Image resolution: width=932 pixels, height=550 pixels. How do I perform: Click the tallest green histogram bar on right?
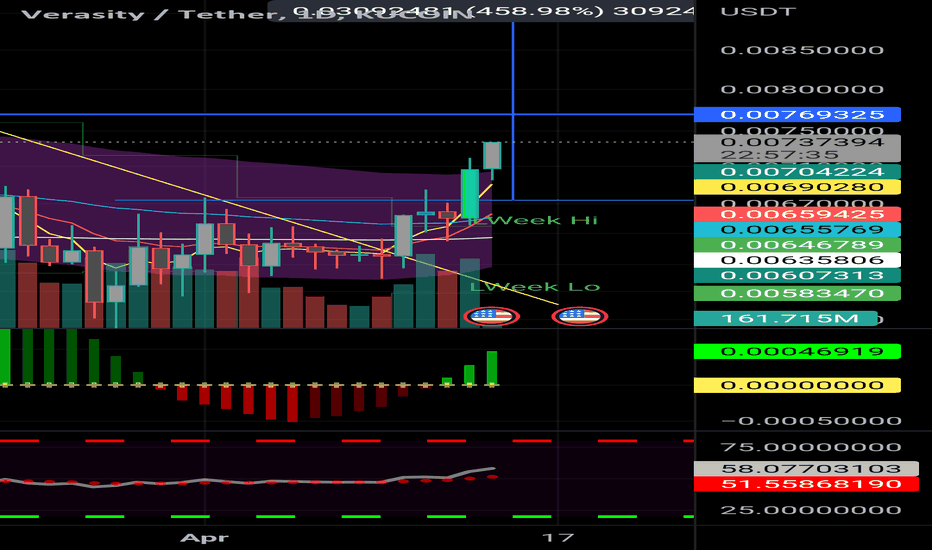492,368
